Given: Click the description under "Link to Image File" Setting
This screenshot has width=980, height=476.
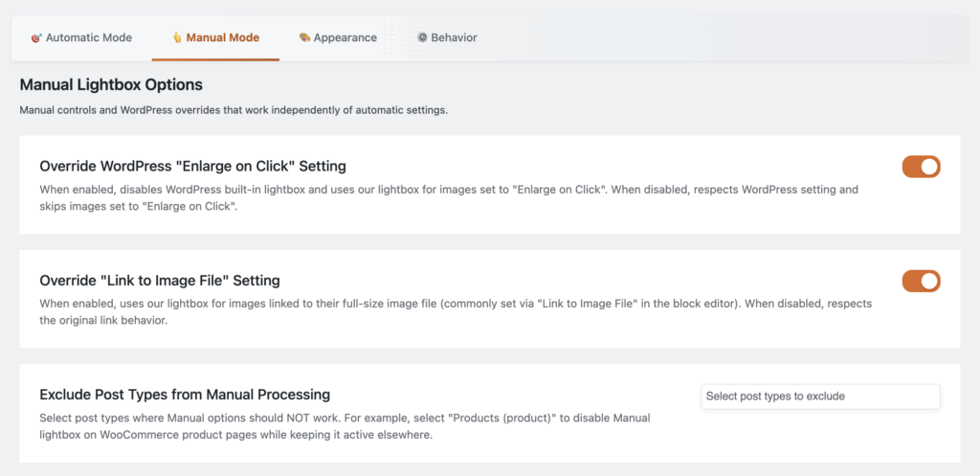Looking at the screenshot, I should [455, 312].
